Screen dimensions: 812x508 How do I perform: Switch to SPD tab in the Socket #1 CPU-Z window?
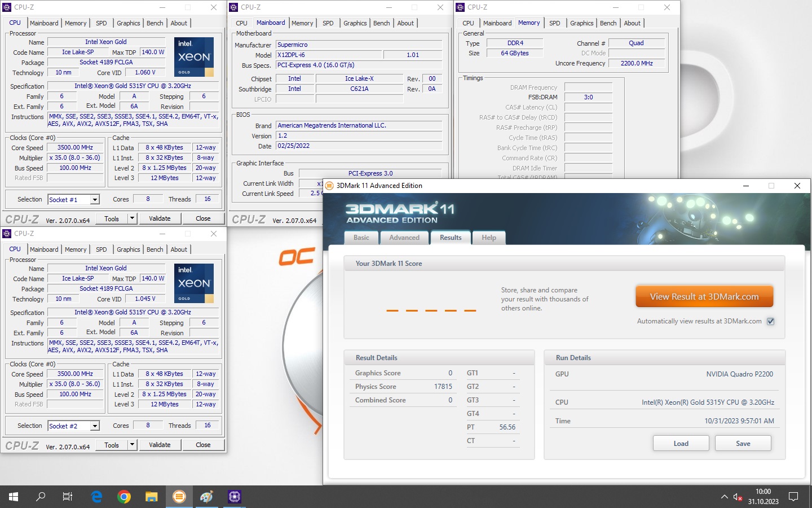pos(101,23)
